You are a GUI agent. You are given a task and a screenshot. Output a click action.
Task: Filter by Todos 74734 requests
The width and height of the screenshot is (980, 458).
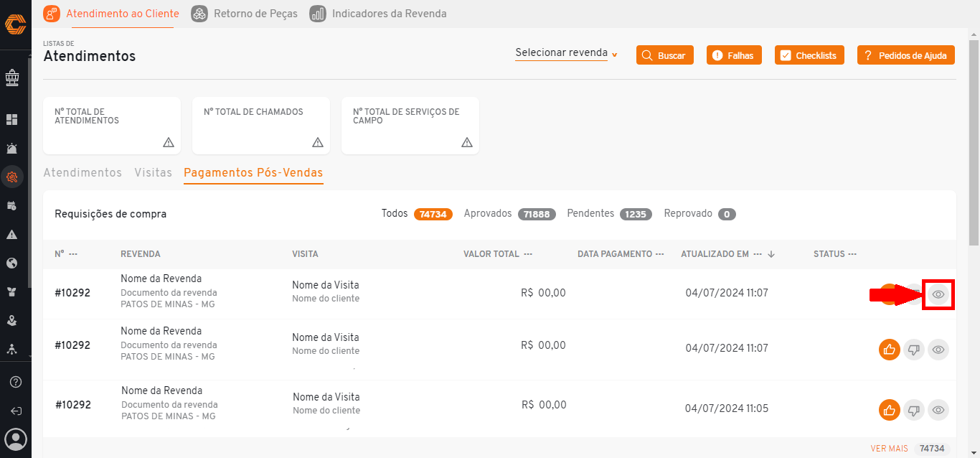point(417,214)
